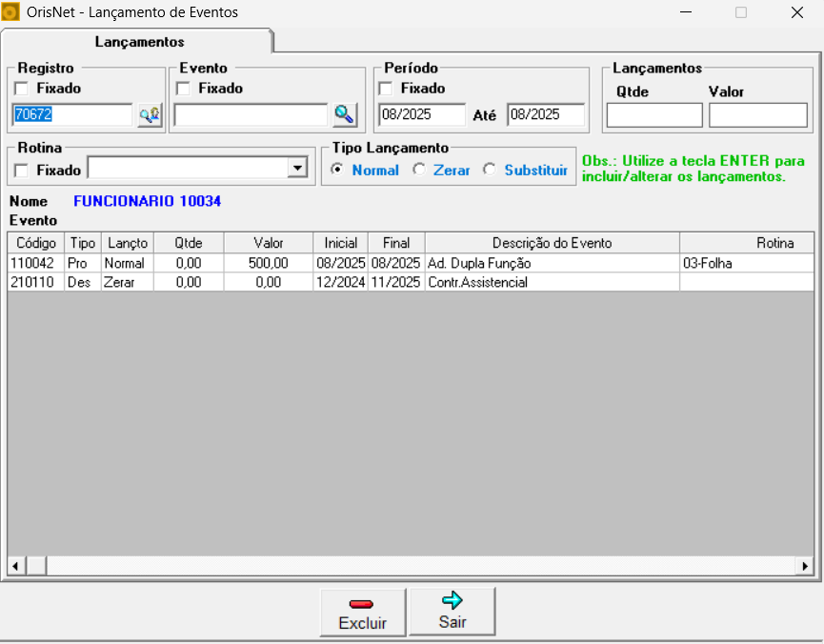This screenshot has height=644, width=824.
Task: Click the Registro search icon button
Action: point(151,115)
